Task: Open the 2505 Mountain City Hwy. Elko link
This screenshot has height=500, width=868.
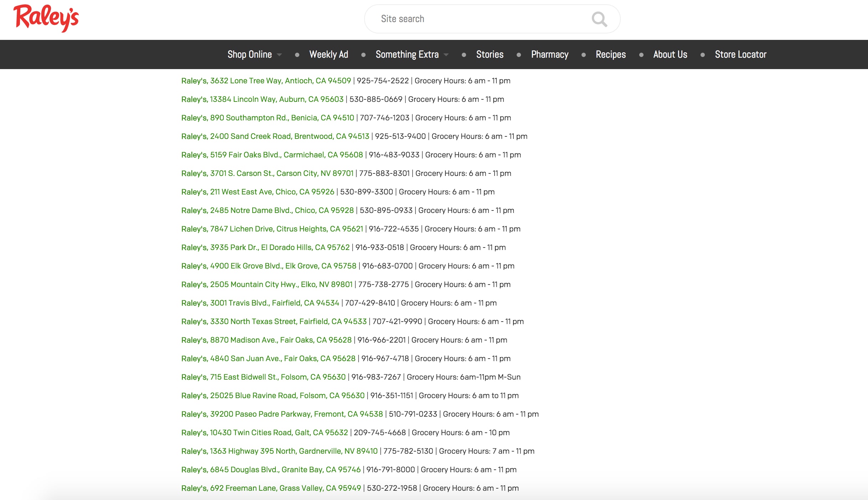Action: 267,285
